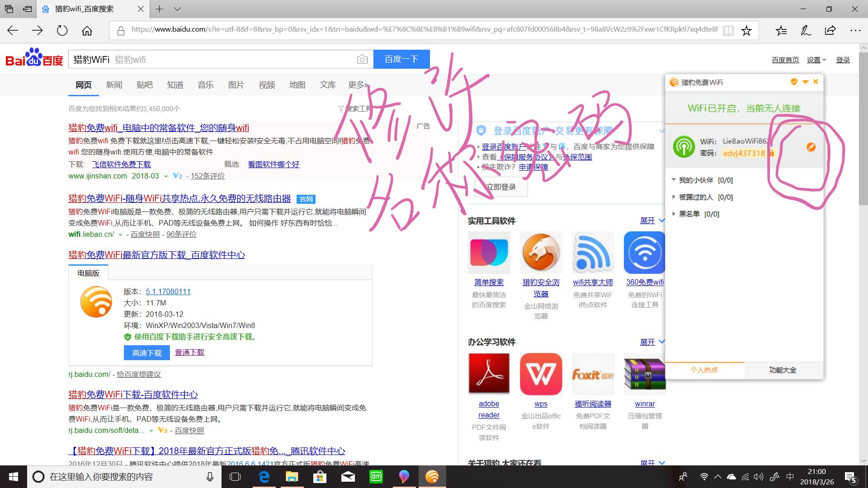Click the bookmark star in the address bar
Screen dimensions: 868x488
pos(746,30)
